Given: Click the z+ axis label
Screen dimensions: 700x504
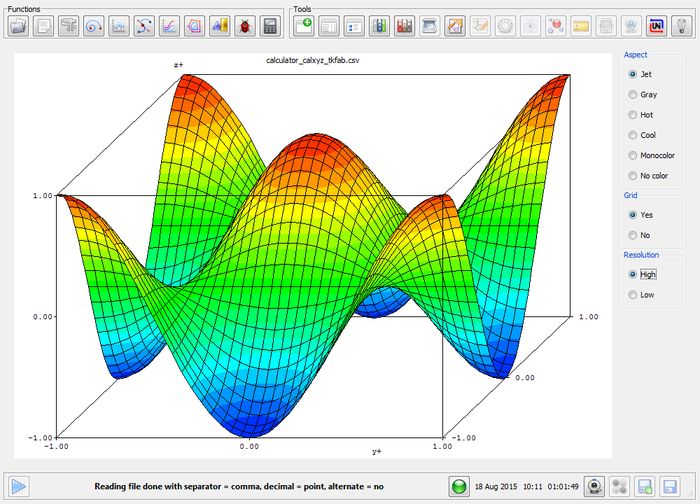Looking at the screenshot, I should [179, 65].
